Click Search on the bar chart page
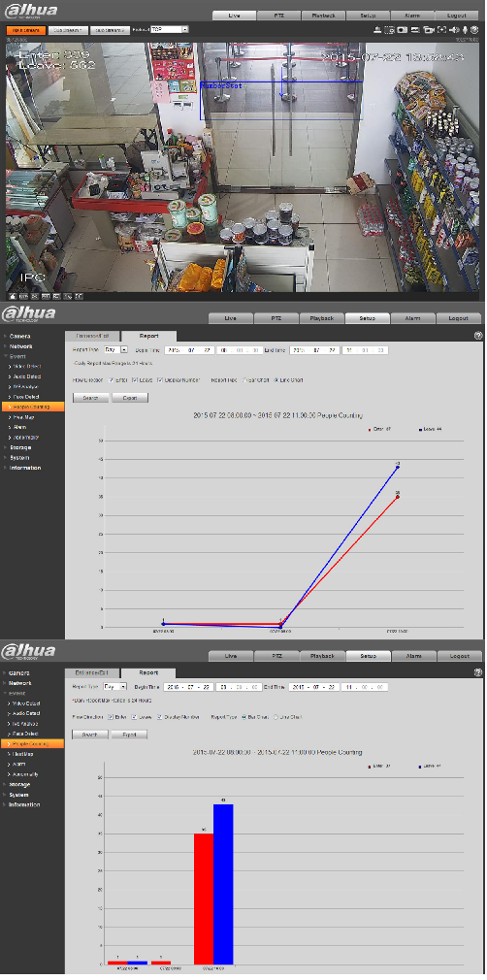487x980 pixels. [90, 735]
